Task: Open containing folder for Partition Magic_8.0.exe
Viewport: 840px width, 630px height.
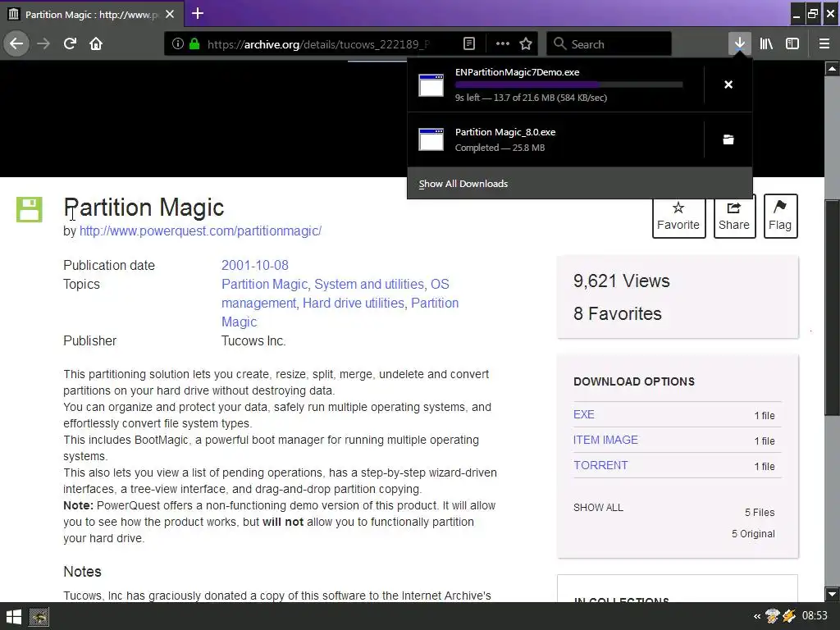Action: tap(728, 139)
